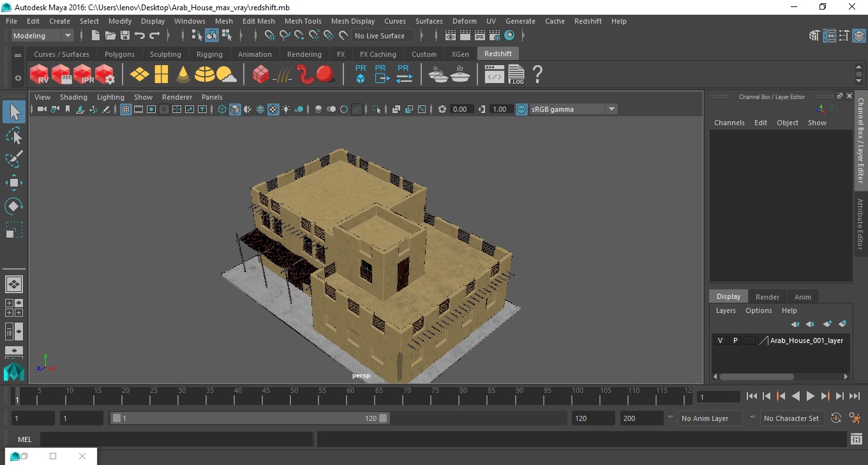Screen dimensions: 868x465
Task: Toggle the viewport grid display
Action: 126,109
